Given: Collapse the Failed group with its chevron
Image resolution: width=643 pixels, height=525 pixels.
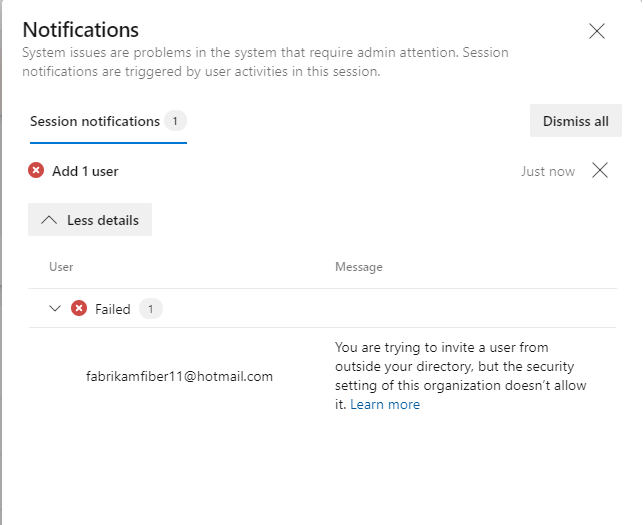Looking at the screenshot, I should click(x=56, y=309).
